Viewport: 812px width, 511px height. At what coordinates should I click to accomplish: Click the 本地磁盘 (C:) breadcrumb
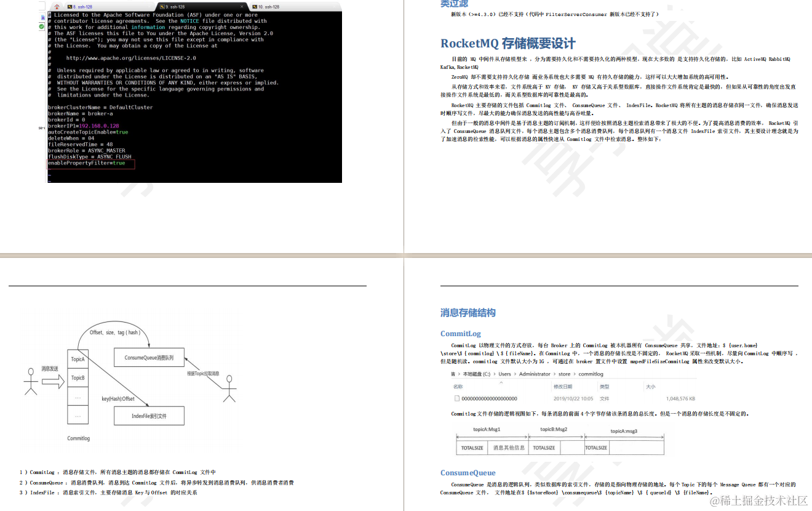point(477,374)
